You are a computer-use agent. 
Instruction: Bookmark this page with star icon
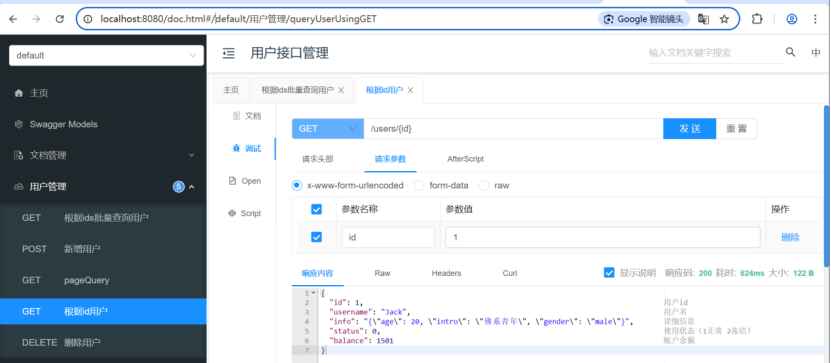coord(724,19)
